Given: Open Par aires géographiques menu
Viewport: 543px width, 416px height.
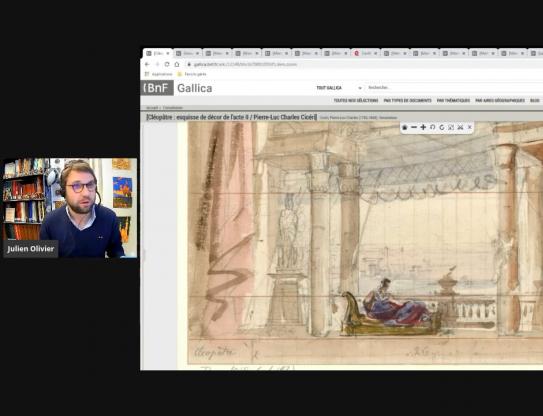Looking at the screenshot, I should click(x=500, y=100).
